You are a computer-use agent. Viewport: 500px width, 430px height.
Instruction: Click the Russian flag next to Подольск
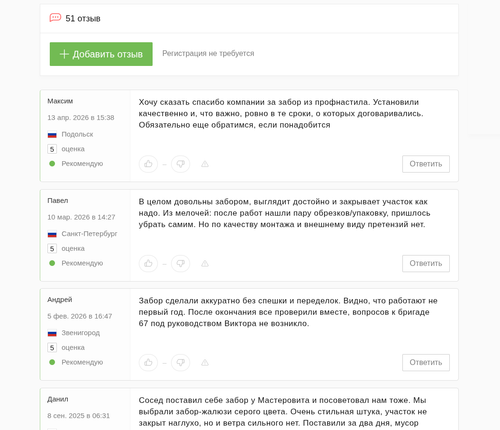click(x=52, y=135)
